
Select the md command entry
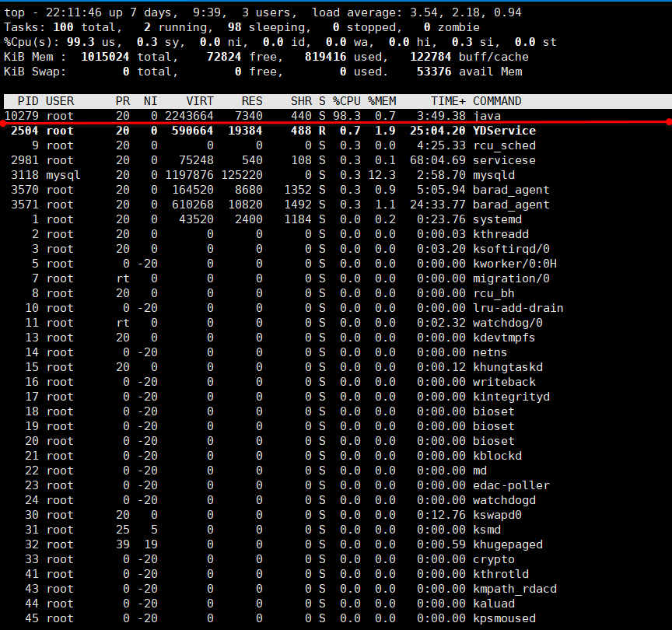pyautogui.click(x=480, y=471)
